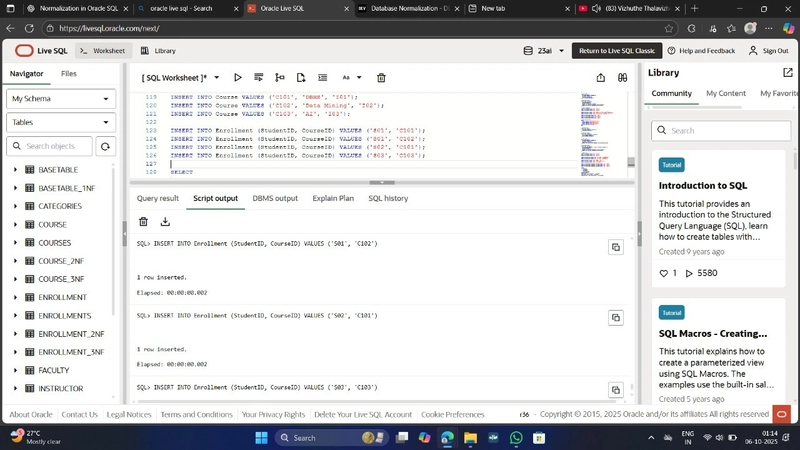Refresh the Navigator object list
Viewport: 800px width, 450px height.
tap(105, 146)
